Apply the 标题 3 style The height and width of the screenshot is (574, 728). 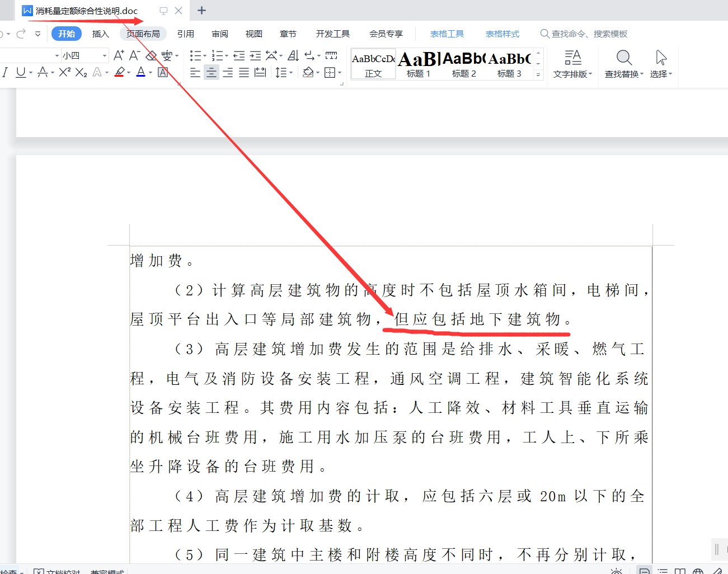509,64
